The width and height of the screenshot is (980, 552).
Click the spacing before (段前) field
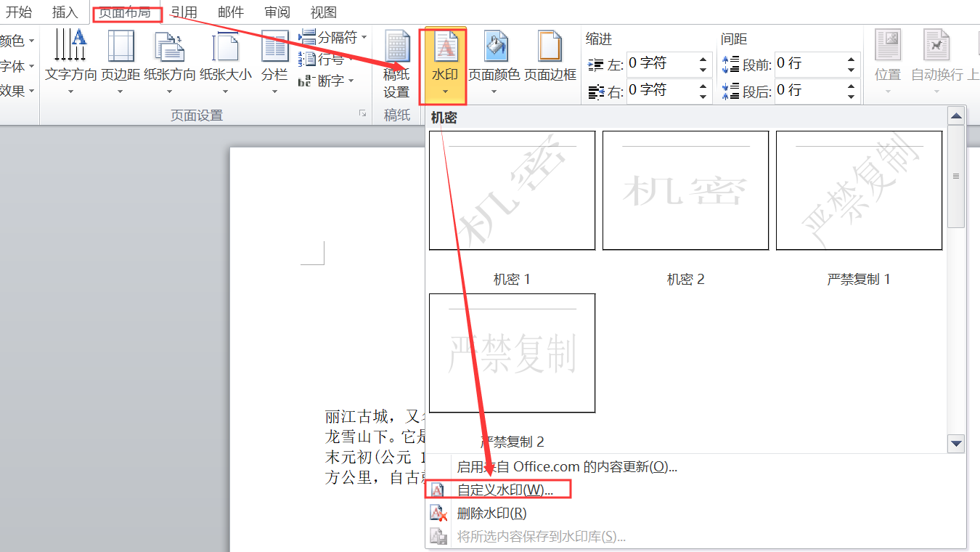tap(809, 63)
